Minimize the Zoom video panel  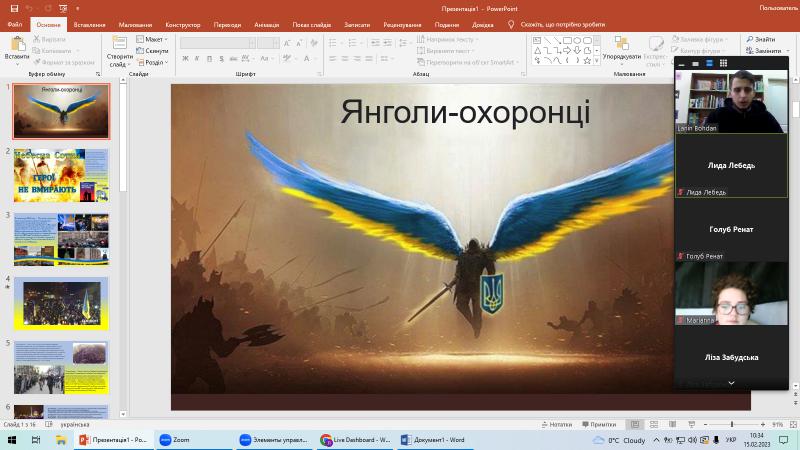[682, 64]
